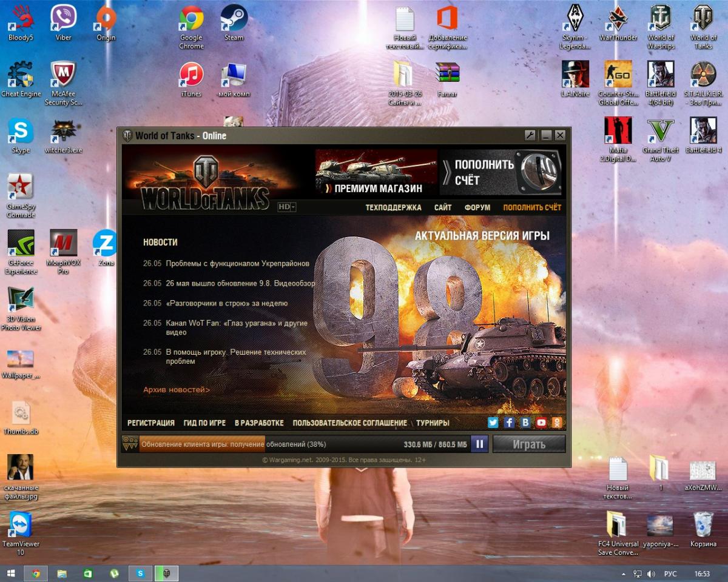The width and height of the screenshot is (728, 582).
Task: Open the Facebook social icon
Action: [x=509, y=423]
